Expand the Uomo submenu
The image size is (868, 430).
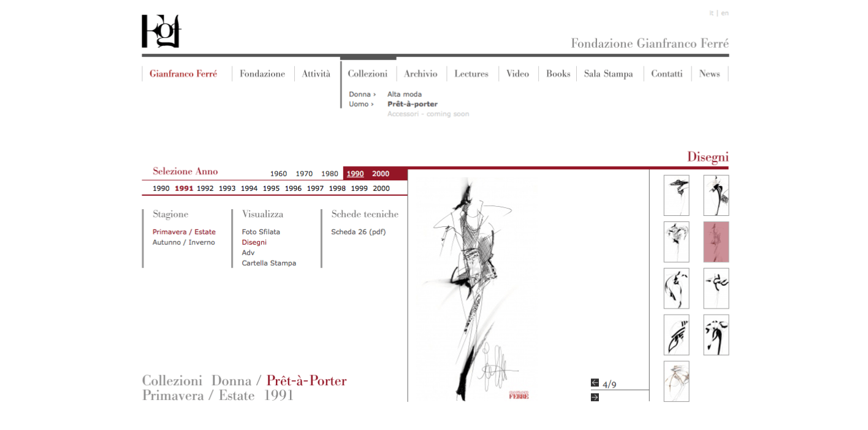coord(361,104)
